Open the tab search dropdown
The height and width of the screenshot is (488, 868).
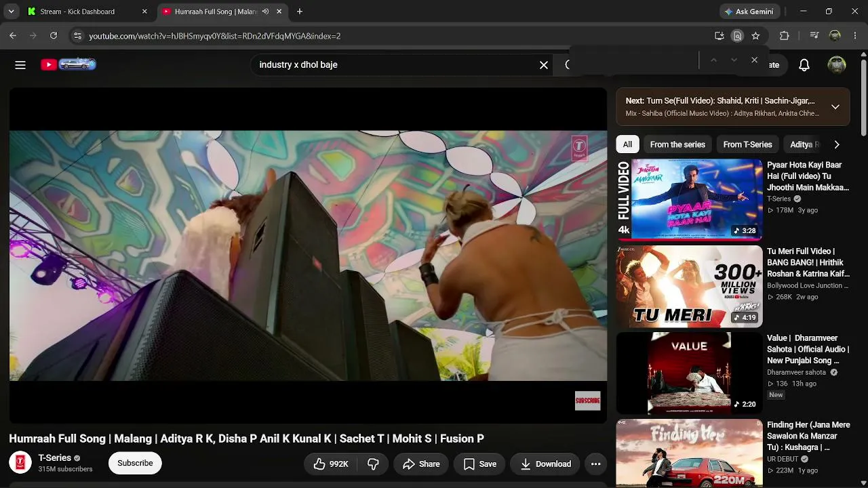(11, 12)
